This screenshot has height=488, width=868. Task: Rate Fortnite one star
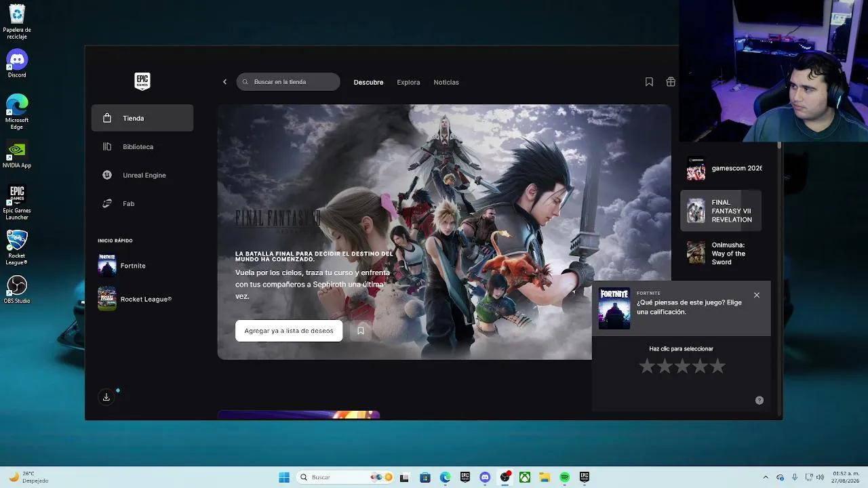647,367
